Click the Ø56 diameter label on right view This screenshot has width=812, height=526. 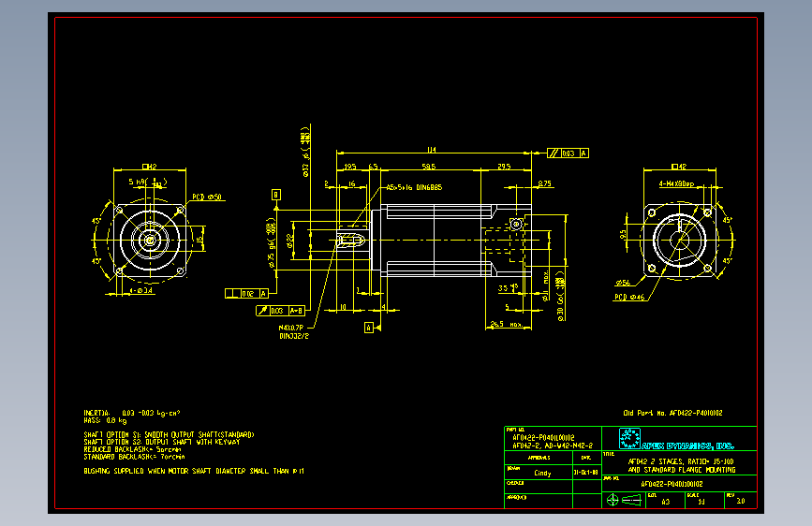[x=623, y=284]
